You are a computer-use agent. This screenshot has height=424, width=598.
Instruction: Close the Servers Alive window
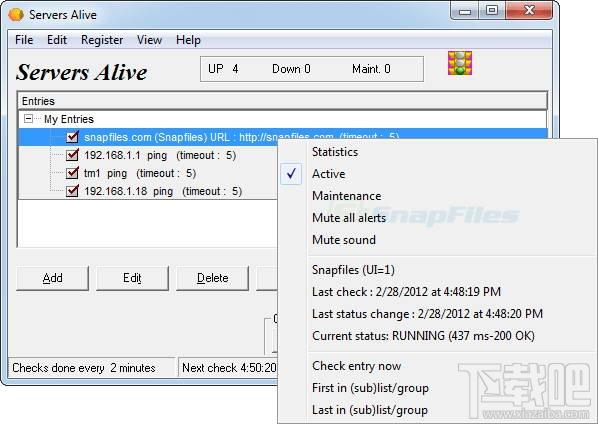(x=529, y=11)
